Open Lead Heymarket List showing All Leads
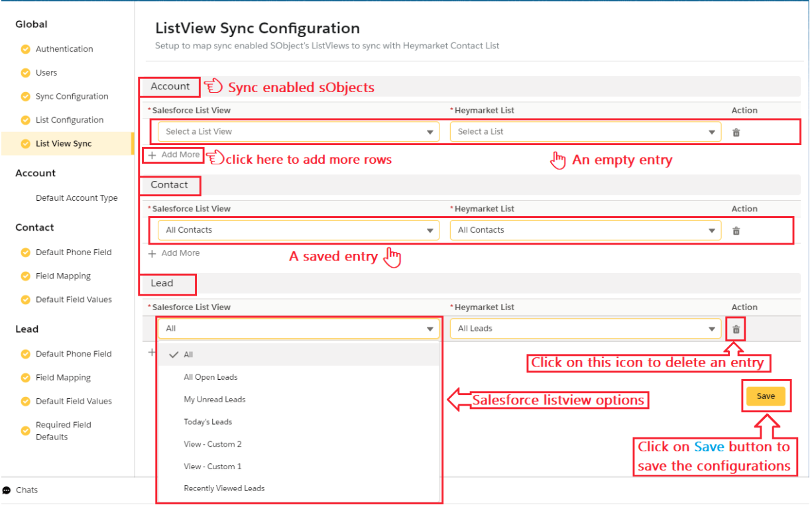 585,328
